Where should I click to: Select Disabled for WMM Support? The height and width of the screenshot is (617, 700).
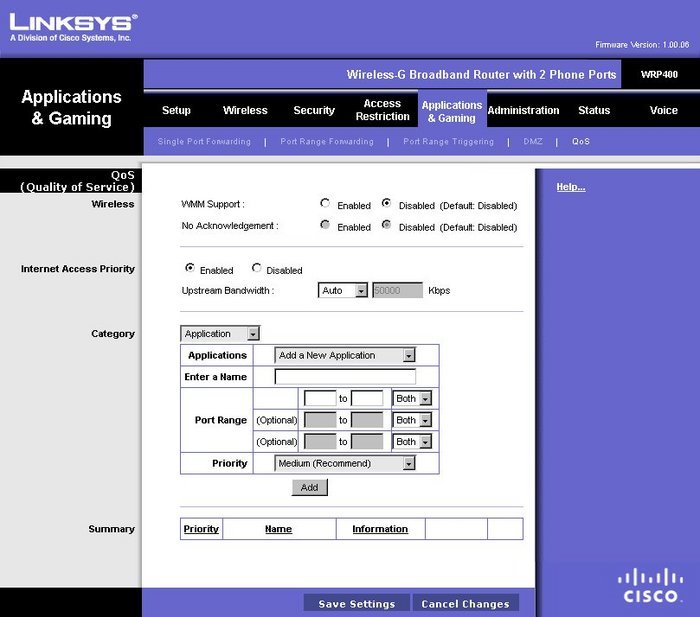coord(387,204)
